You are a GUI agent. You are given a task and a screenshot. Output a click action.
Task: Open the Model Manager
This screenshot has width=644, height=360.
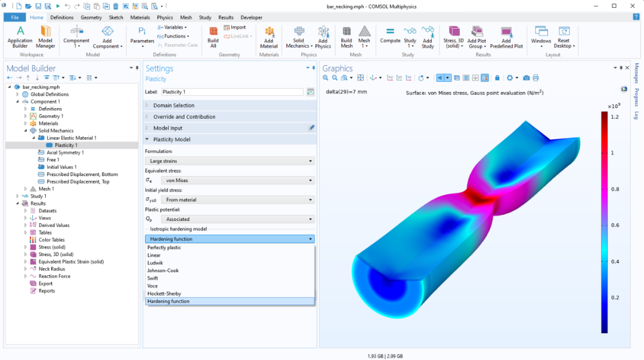(x=45, y=37)
